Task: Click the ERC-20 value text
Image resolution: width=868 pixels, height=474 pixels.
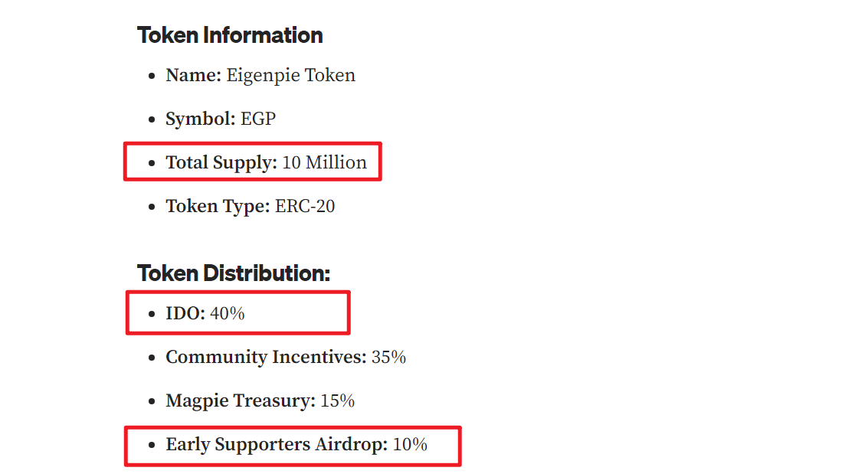Action: [x=305, y=206]
